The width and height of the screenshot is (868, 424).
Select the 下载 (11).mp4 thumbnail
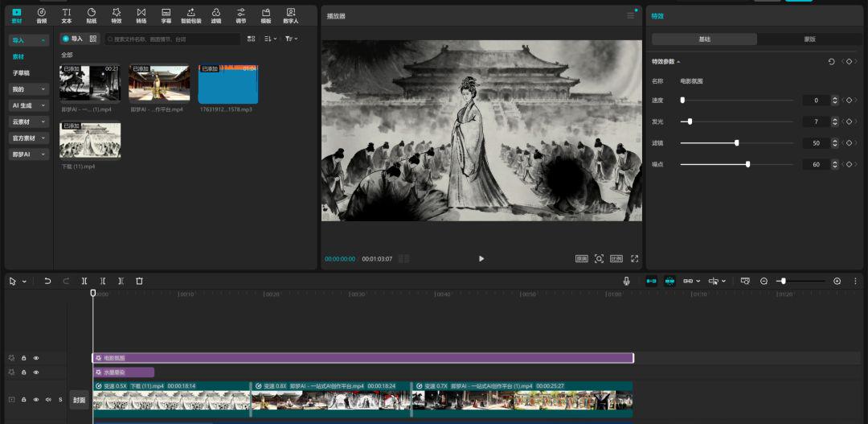pos(90,140)
